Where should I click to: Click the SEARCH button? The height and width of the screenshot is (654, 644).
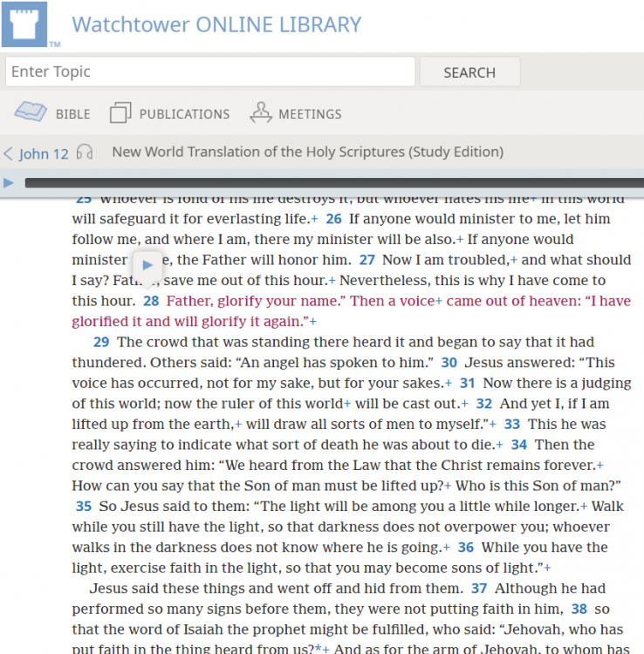click(469, 72)
